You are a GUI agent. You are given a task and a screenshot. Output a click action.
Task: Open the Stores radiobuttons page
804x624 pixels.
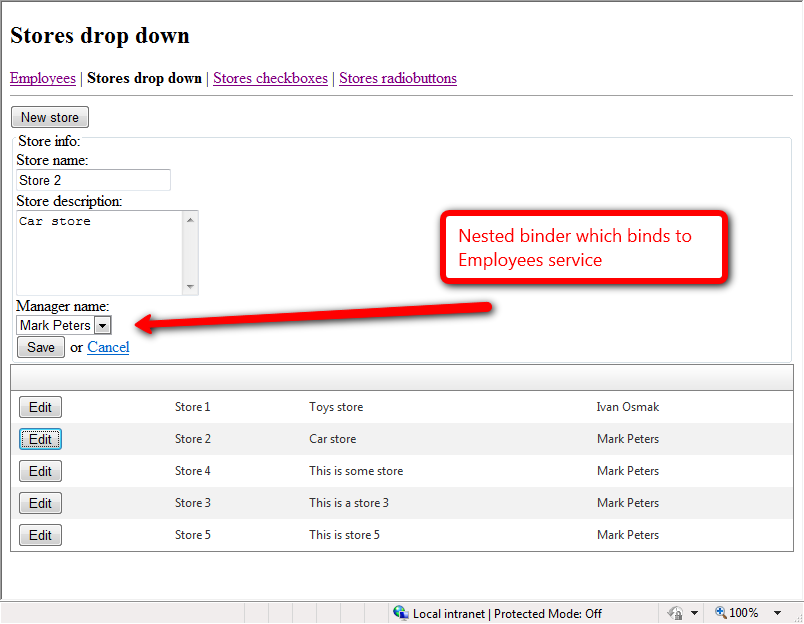tap(398, 78)
